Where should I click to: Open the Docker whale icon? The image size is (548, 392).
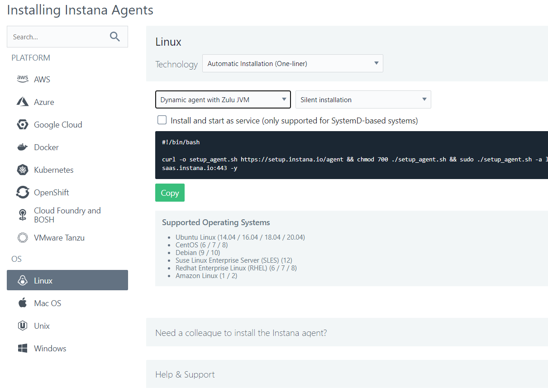click(x=22, y=147)
